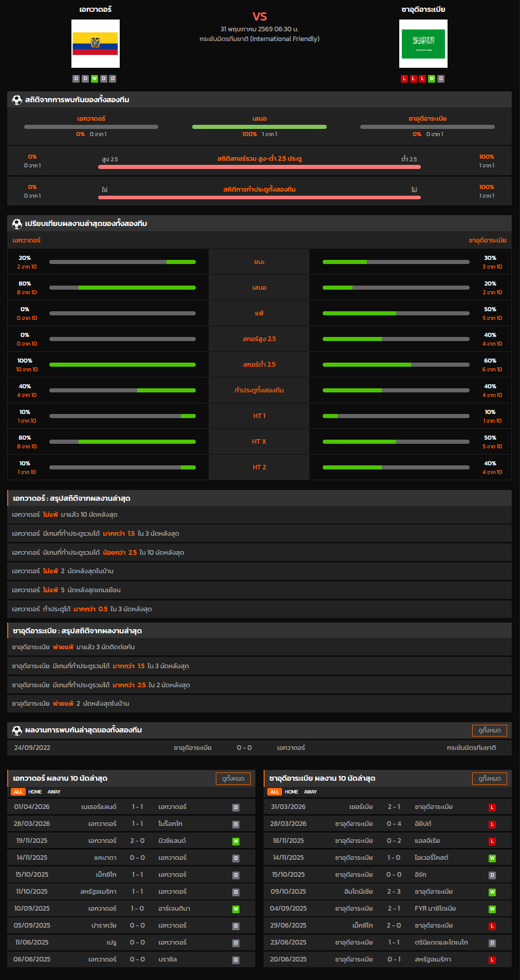520x980 pixels.
Task: Click L result badge for 29/06/2025 Mexico vs Saudi Arabia
Action: pos(492,926)
